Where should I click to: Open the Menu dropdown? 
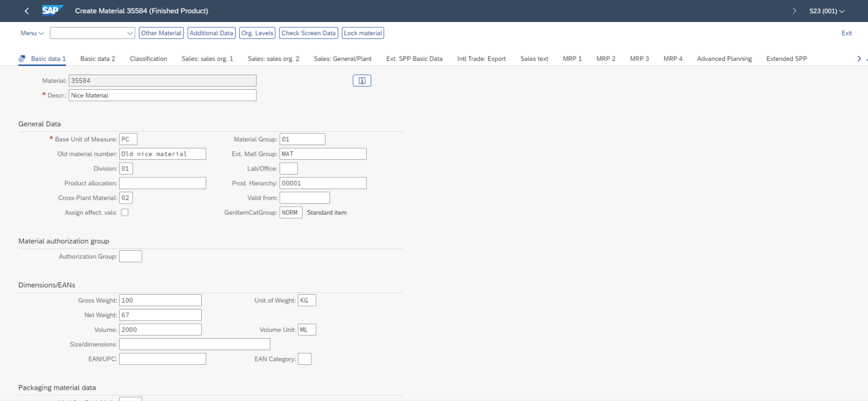31,33
